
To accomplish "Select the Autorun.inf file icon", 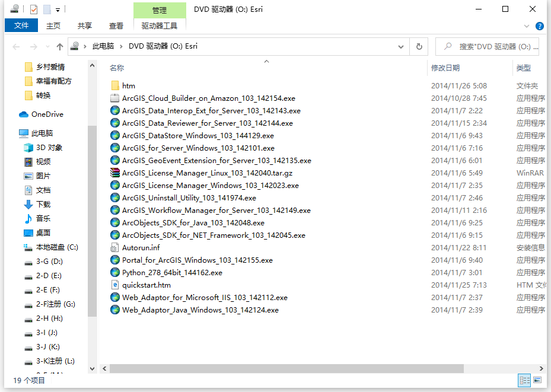I will pos(115,248).
